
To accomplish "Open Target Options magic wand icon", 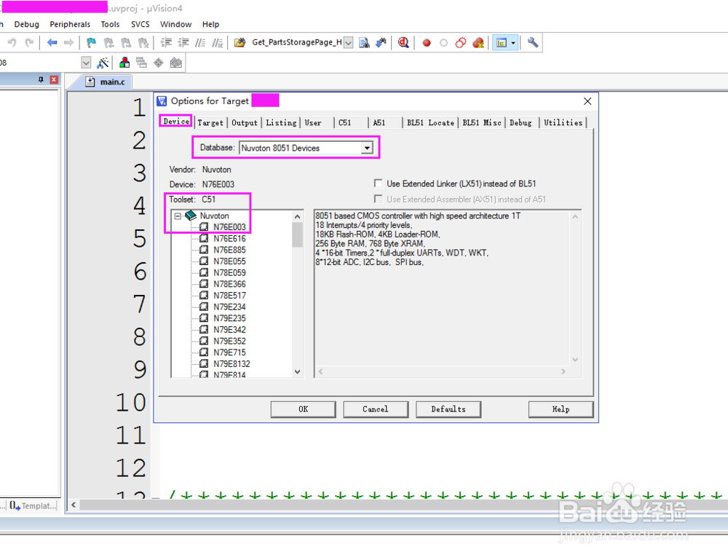I will coord(103,63).
